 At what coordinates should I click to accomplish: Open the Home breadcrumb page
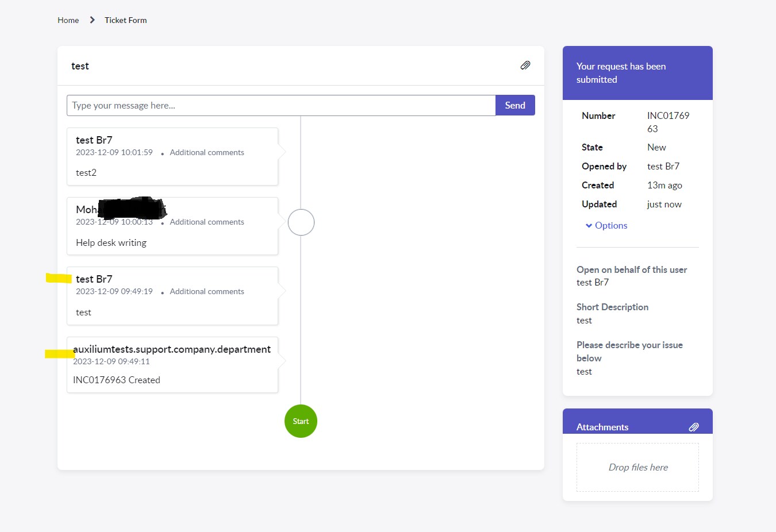coord(68,20)
